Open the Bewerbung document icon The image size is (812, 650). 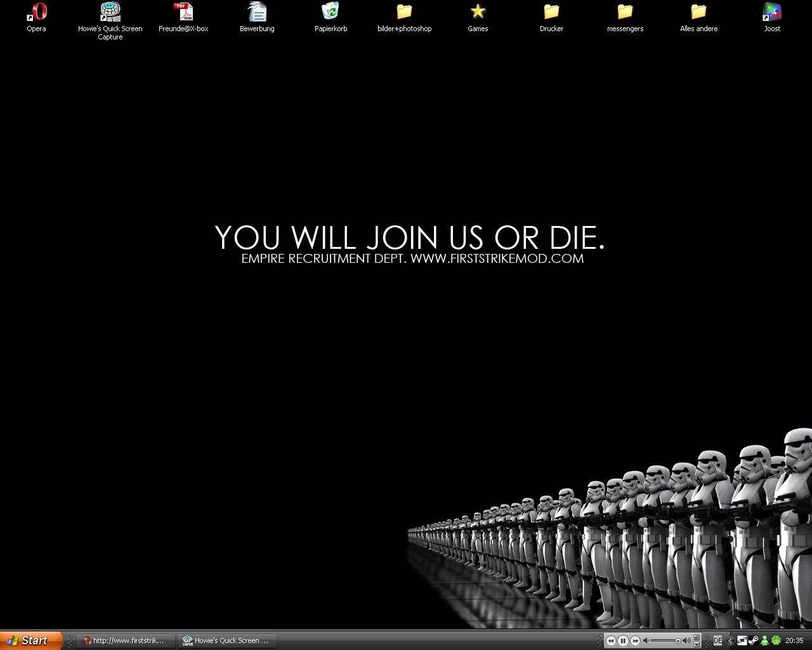[257, 12]
